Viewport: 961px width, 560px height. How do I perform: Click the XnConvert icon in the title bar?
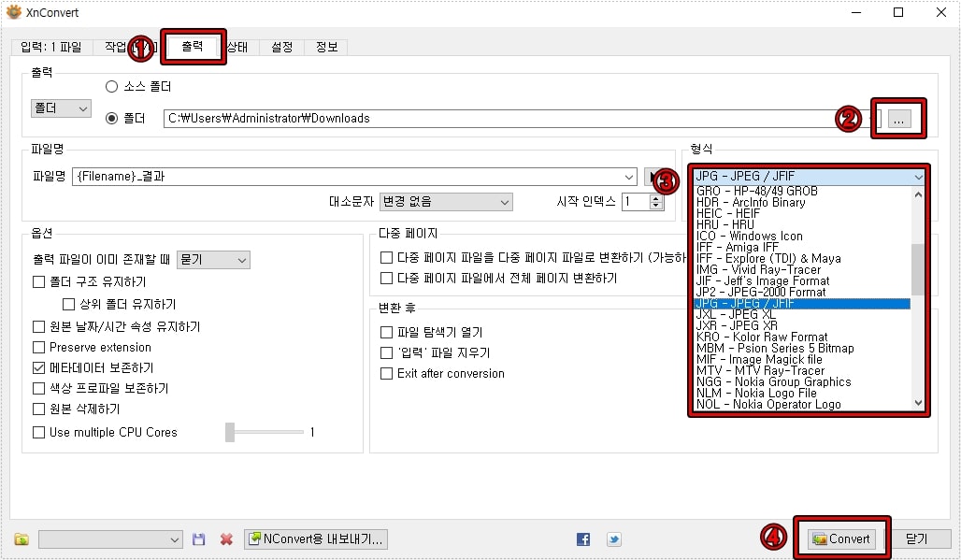pyautogui.click(x=12, y=12)
